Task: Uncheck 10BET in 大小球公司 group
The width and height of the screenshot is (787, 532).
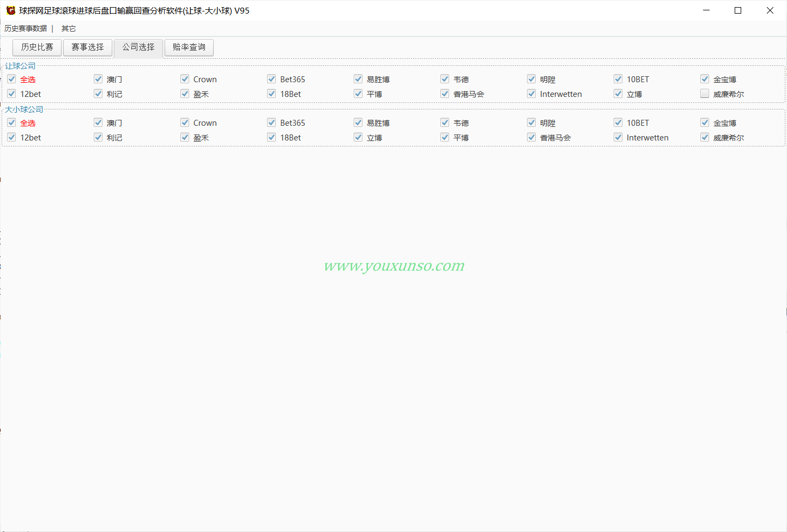Action: tap(618, 123)
